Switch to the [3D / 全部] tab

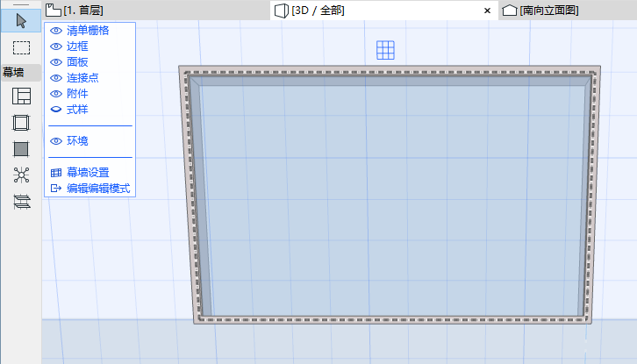point(384,11)
